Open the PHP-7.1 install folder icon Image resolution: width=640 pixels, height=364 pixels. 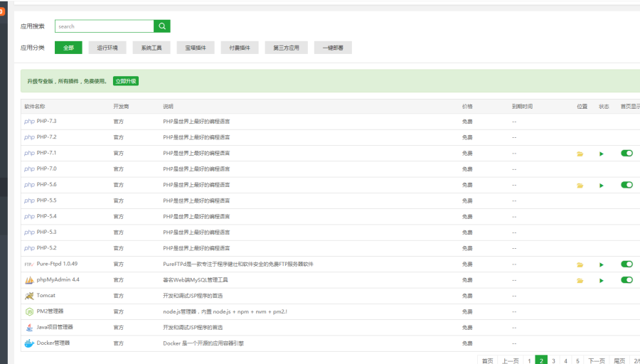point(580,154)
